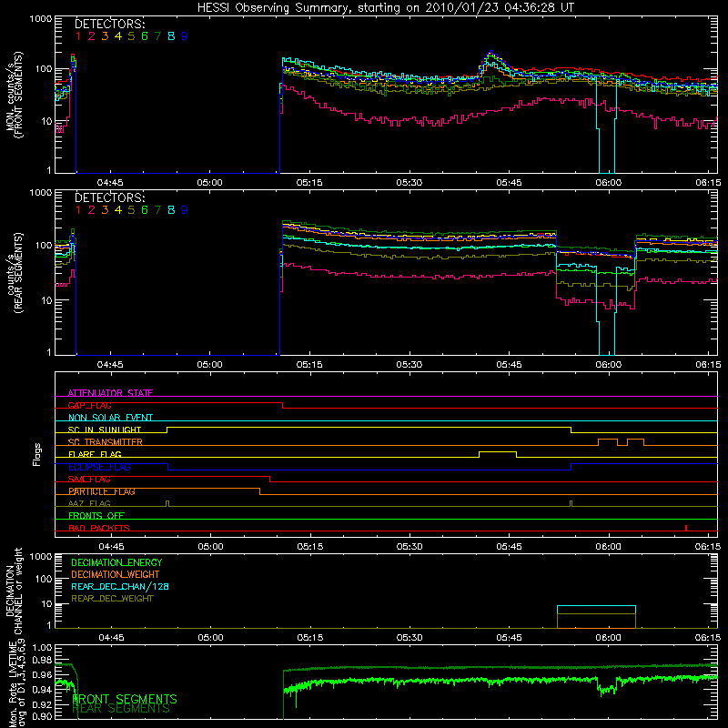Select detector 9 in front segments legend

pyautogui.click(x=185, y=36)
